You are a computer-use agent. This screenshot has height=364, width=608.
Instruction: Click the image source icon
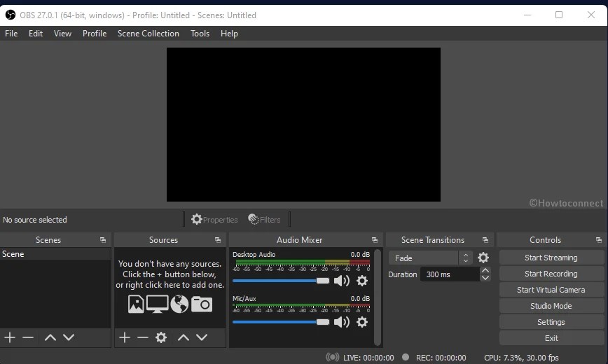(x=136, y=304)
